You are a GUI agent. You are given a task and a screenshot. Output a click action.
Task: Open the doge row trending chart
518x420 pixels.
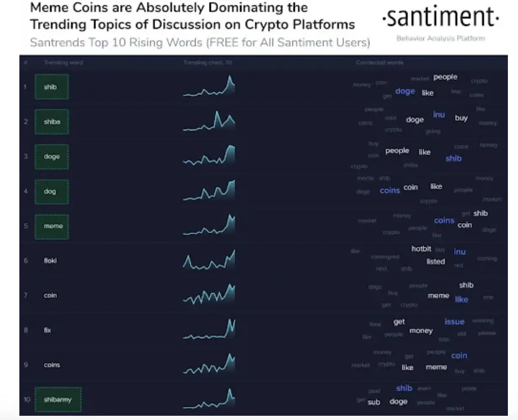coord(209,155)
